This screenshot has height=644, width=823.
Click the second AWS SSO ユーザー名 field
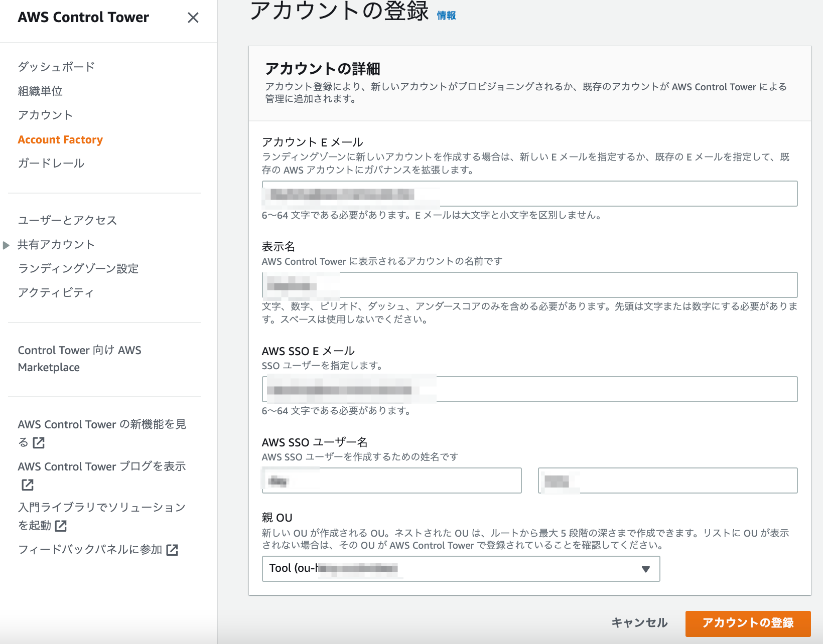667,480
